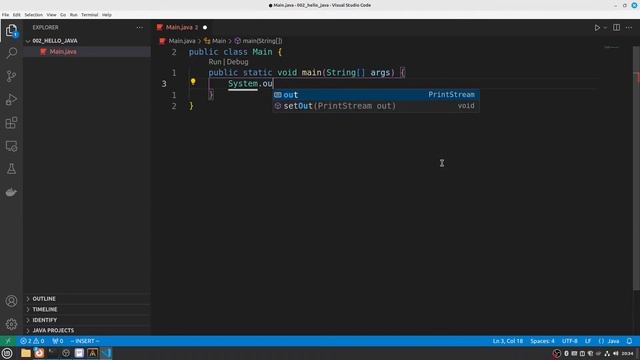The image size is (640, 360).
Task: Open notifications bell in status bar
Action: (629, 341)
